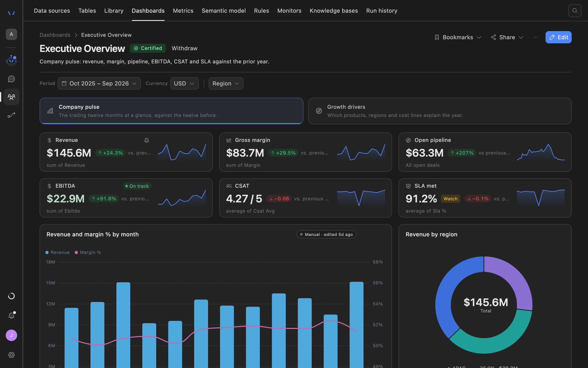Image resolution: width=588 pixels, height=368 pixels.
Task: Toggle the Margin % legend item
Action: pos(88,252)
